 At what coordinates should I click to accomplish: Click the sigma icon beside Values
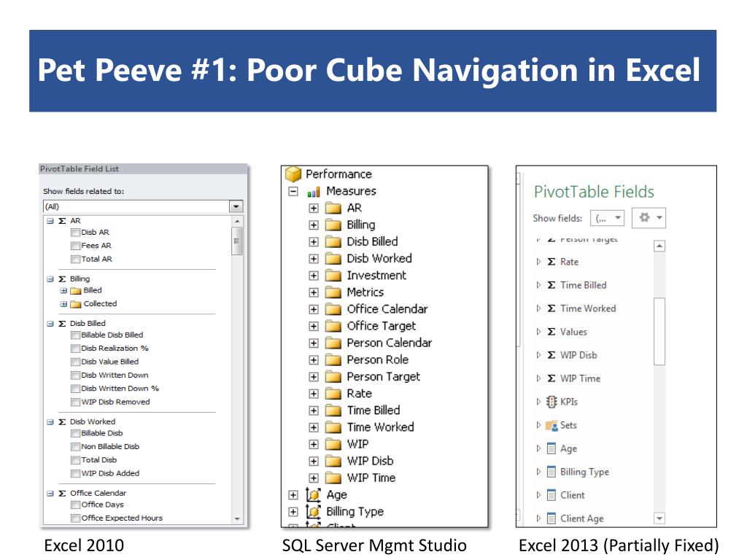pos(551,332)
